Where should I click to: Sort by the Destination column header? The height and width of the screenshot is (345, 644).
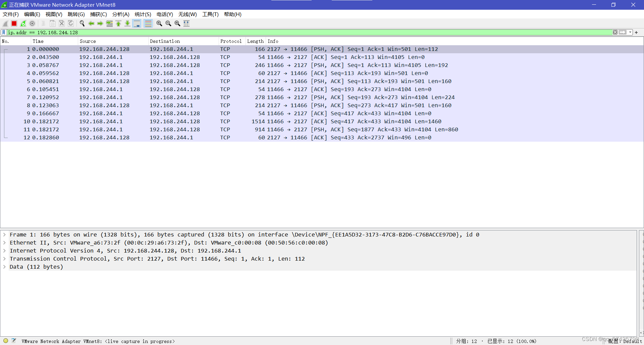pos(183,41)
